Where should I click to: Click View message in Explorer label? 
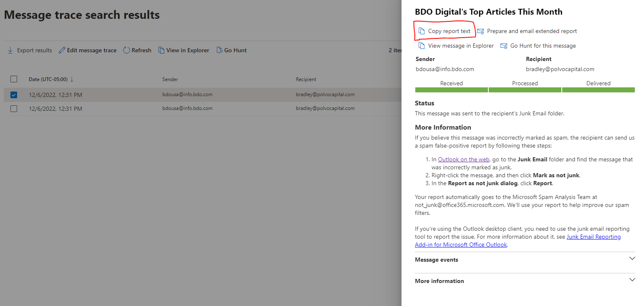point(461,46)
